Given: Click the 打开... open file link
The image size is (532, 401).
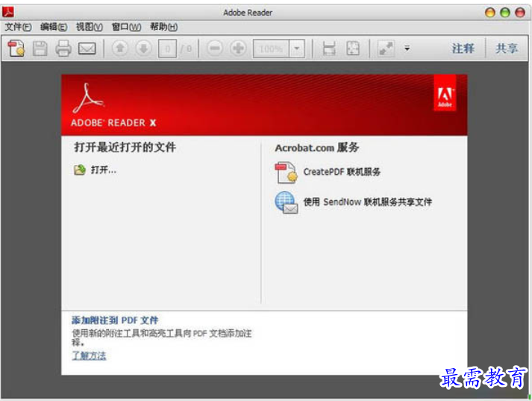Looking at the screenshot, I should [104, 170].
